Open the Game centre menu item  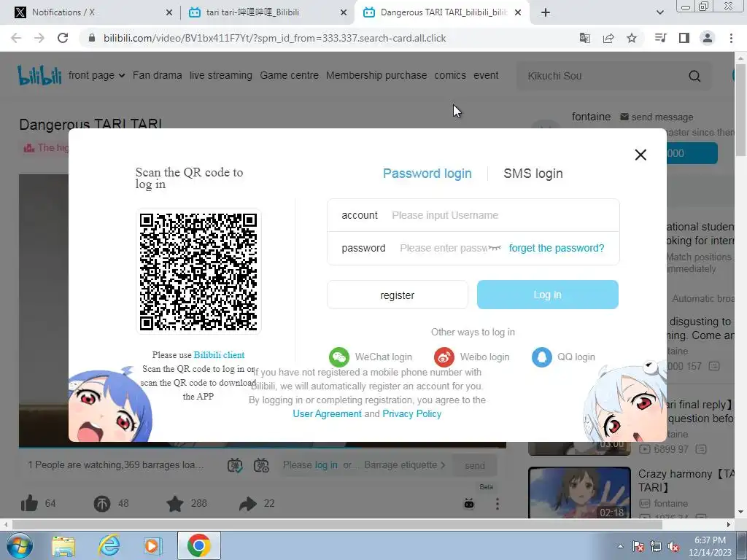click(x=289, y=75)
